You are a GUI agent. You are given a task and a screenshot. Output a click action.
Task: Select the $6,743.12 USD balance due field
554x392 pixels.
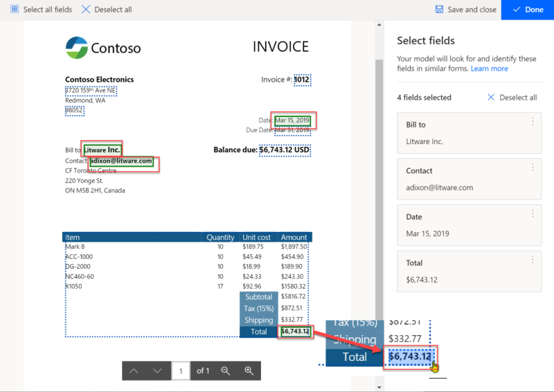pyautogui.click(x=285, y=150)
